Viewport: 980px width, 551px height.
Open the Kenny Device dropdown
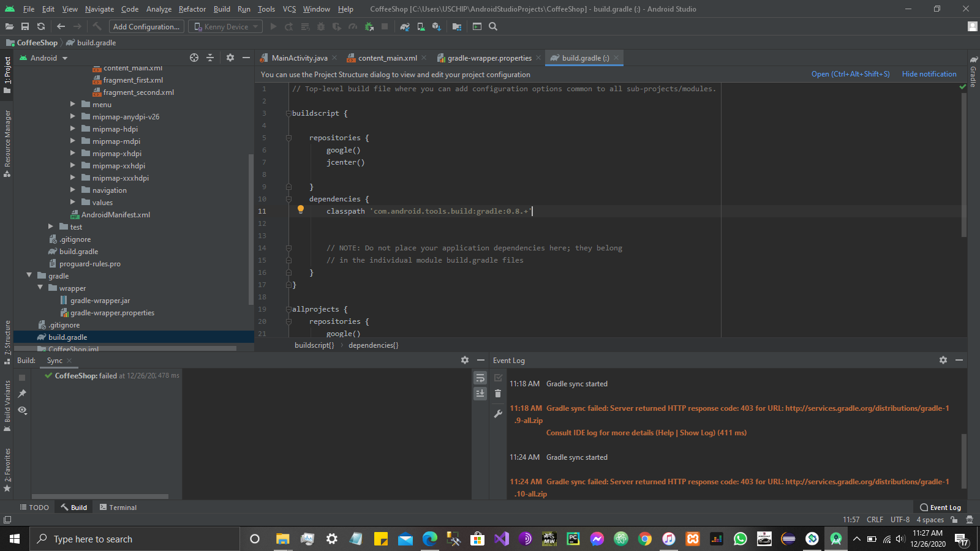click(x=225, y=26)
